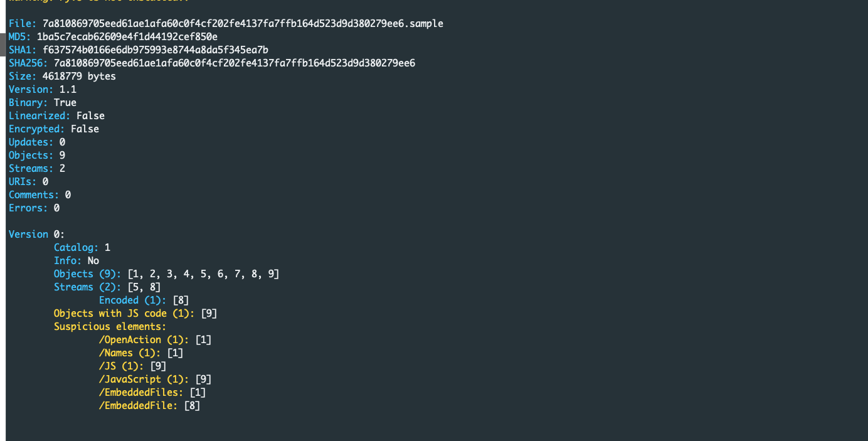Screen dimensions: 868x441
Task: Click the Updates label
Action: 31,142
